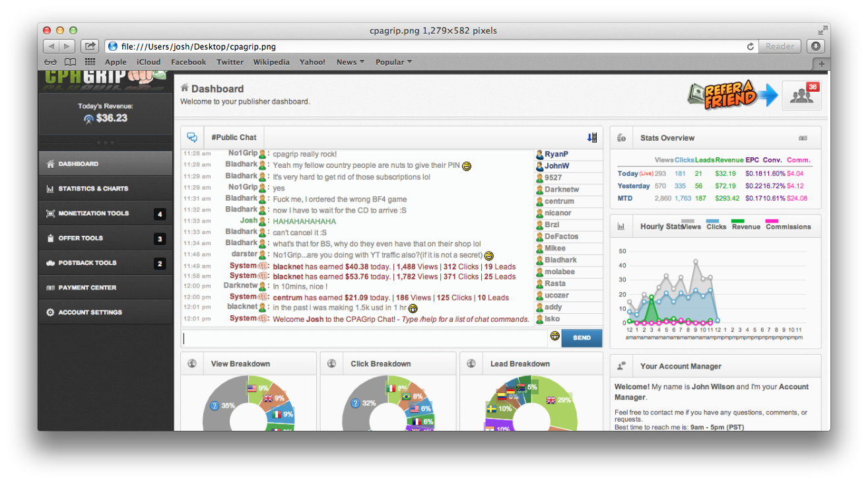
Task: Click into the chat message input field
Action: click(363, 338)
